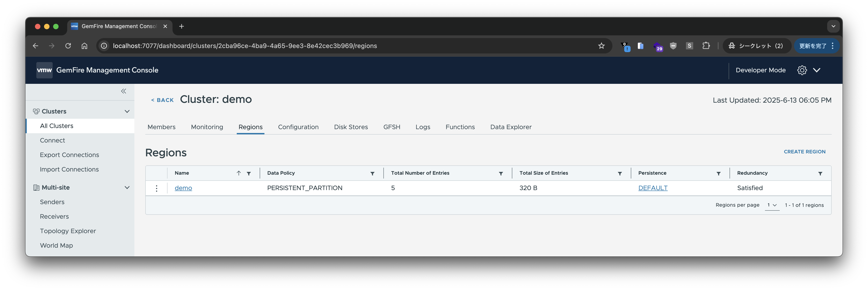Open the DEFAULT persistence link
This screenshot has width=868, height=290.
653,188
